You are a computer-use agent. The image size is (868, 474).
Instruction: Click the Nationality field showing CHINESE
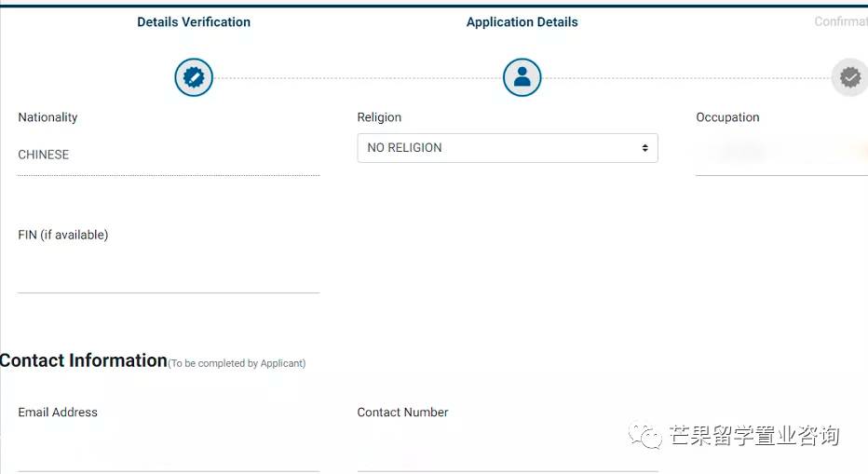tap(168, 156)
